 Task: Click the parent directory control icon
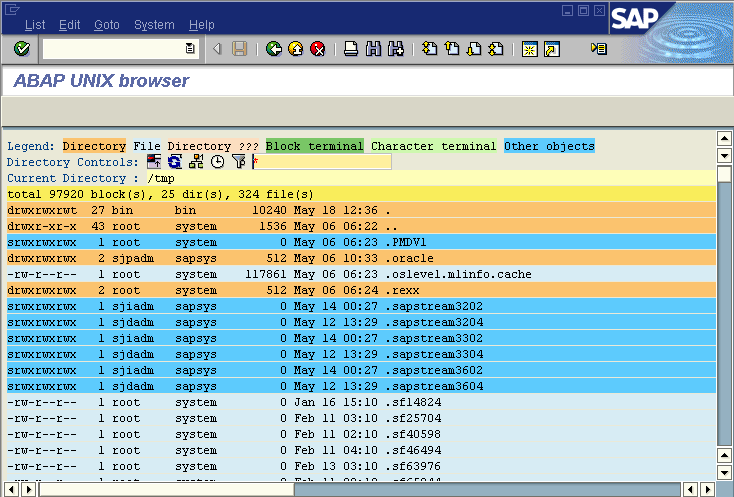point(154,162)
